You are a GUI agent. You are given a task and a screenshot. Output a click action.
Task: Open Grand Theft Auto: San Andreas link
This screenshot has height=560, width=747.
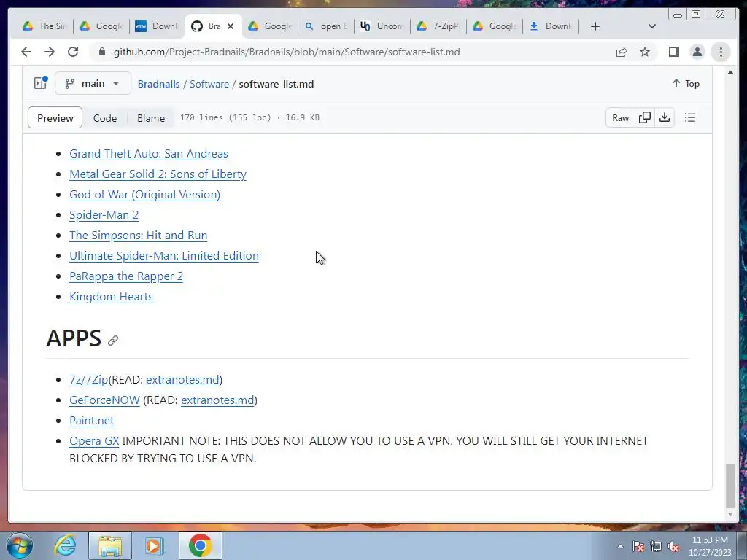(x=149, y=154)
